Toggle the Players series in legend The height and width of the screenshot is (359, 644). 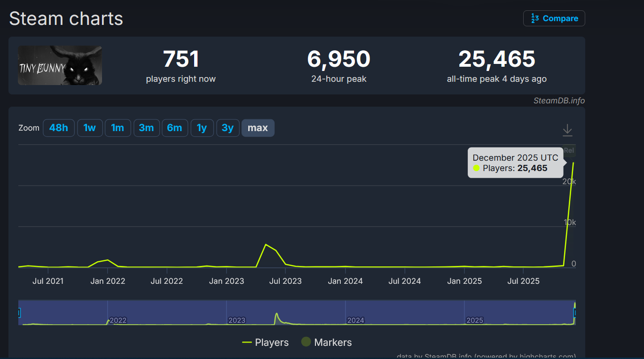point(266,343)
